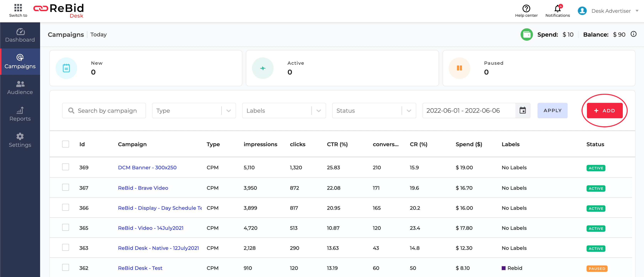Check the box for campaign 363
644x277 pixels.
(66, 247)
